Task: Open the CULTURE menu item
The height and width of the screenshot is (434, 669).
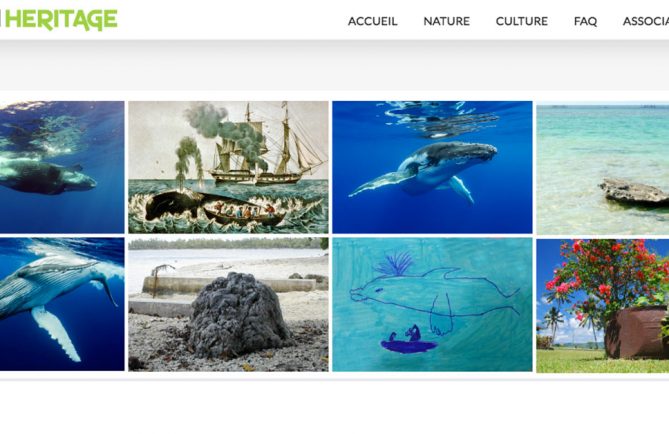Action: coord(521,21)
